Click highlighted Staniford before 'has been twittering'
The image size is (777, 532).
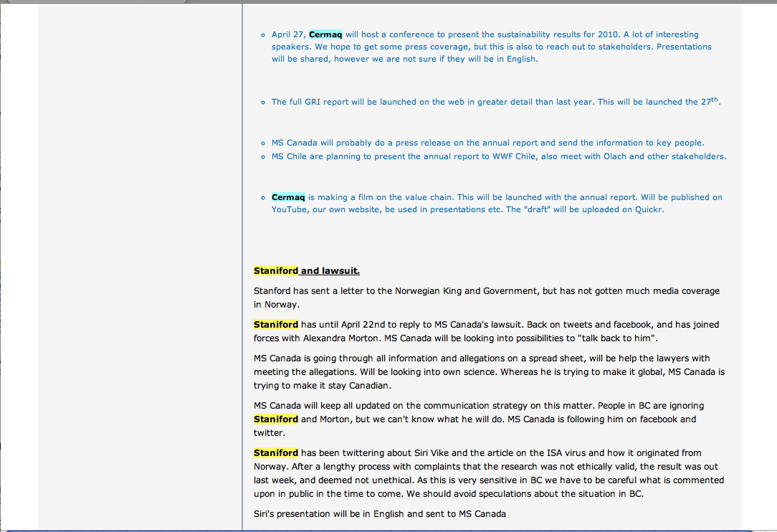(x=275, y=453)
